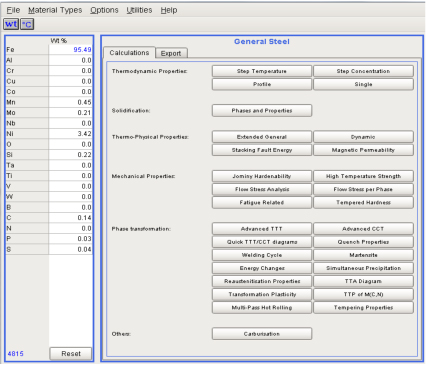The image size is (426, 365).
Task: Toggle the °C temperature unit icon
Action: 27,24
